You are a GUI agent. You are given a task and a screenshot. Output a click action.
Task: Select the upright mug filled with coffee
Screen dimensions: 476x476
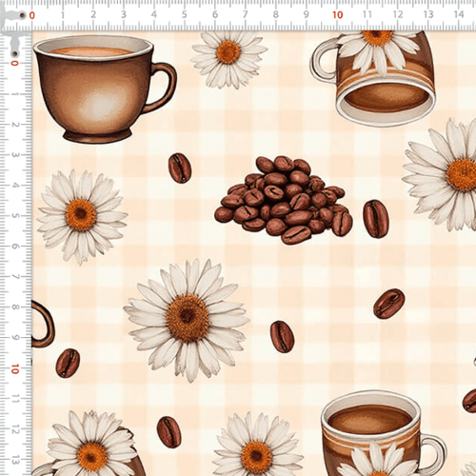(384, 433)
